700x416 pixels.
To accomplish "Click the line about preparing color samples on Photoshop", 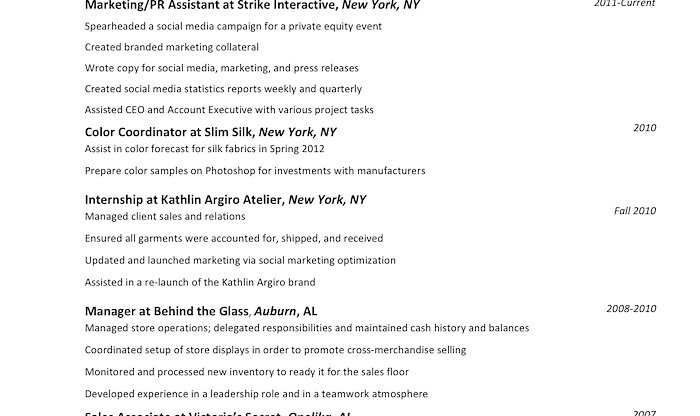I will 255,171.
